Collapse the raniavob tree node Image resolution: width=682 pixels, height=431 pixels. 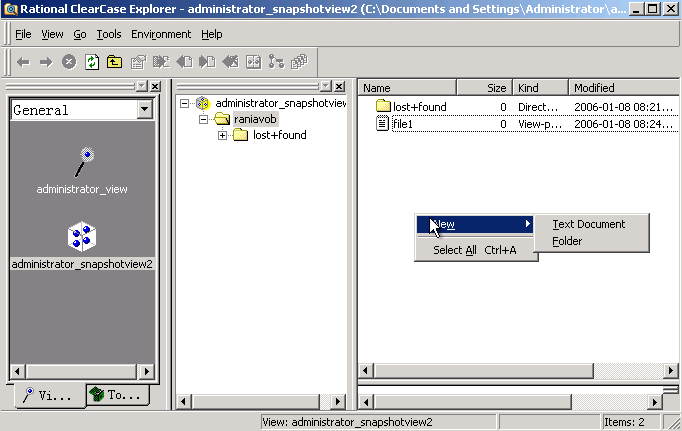204,119
